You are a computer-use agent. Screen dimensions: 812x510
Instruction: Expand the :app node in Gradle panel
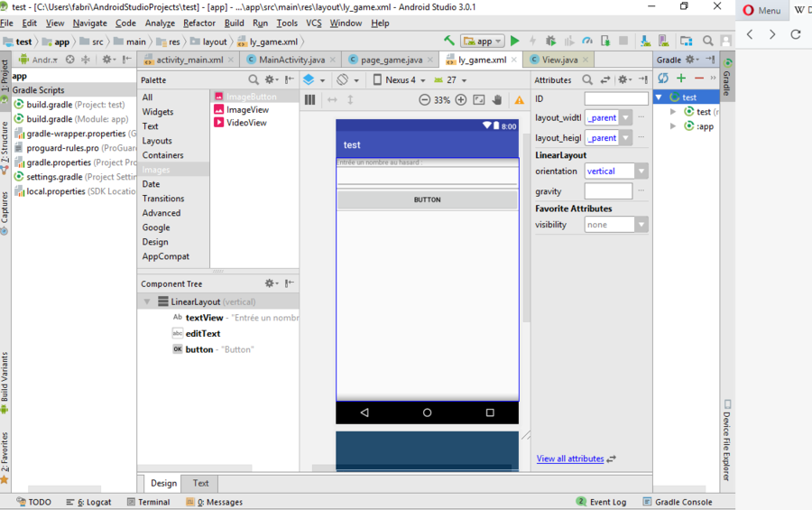tap(673, 126)
